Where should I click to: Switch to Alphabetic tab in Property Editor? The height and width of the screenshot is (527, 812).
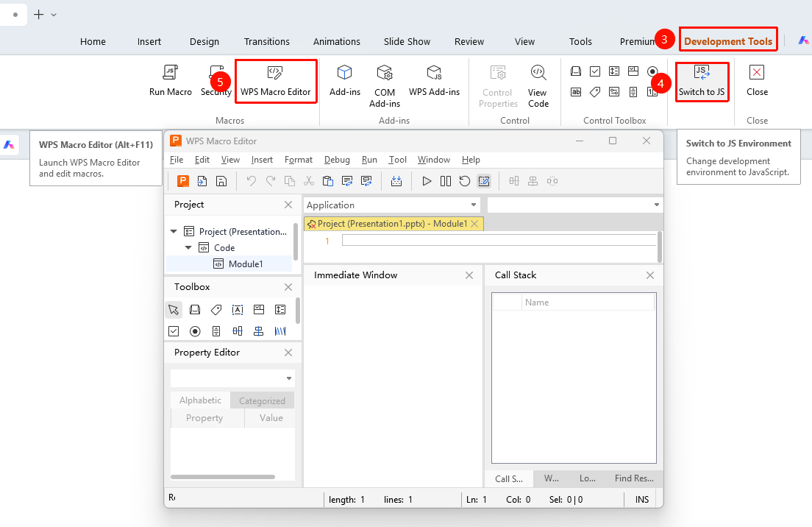click(200, 400)
